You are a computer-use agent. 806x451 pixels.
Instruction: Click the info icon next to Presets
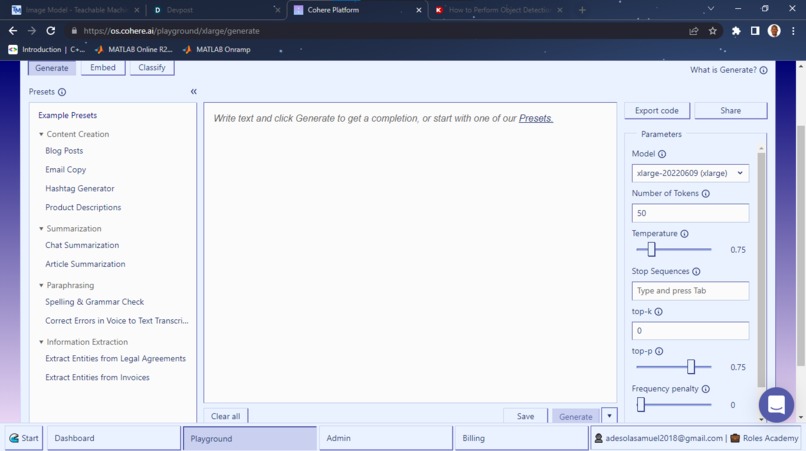(62, 92)
